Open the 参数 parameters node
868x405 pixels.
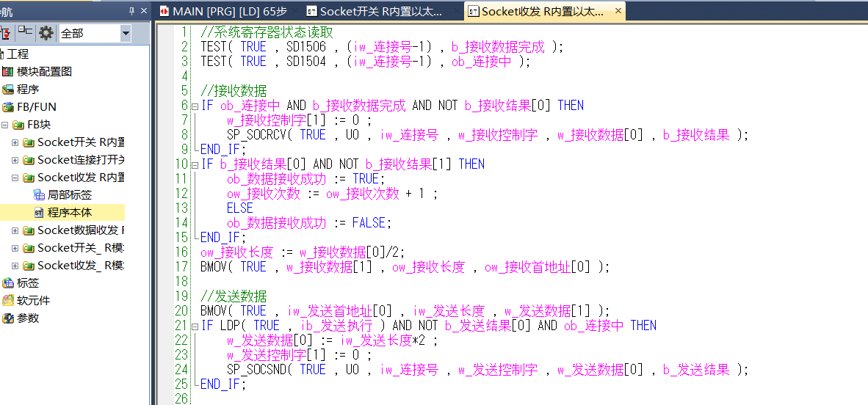click(28, 318)
